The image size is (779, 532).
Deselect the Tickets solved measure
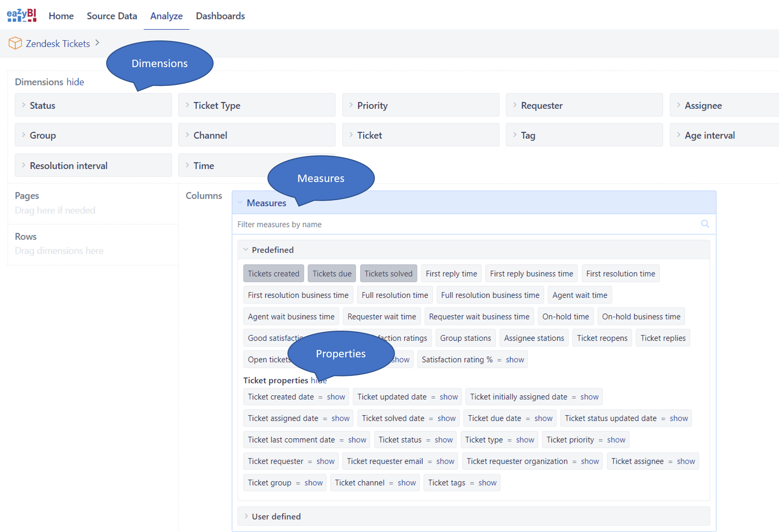388,273
